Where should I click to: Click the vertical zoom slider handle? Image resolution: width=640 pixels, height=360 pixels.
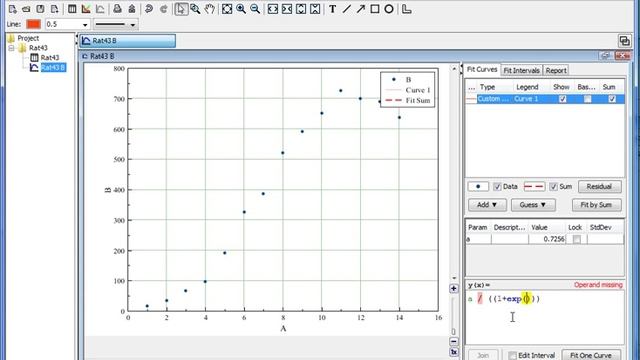pyautogui.click(x=453, y=331)
